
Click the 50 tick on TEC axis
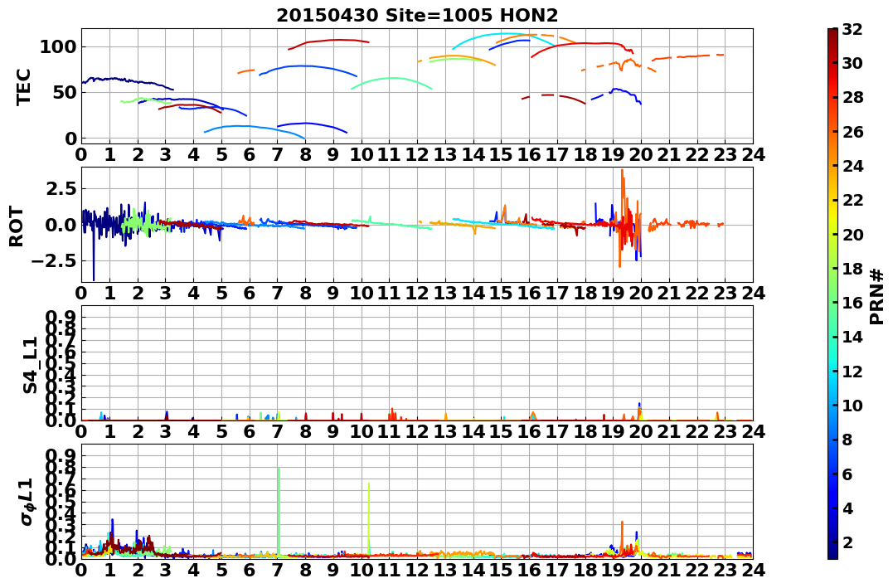tap(65, 92)
